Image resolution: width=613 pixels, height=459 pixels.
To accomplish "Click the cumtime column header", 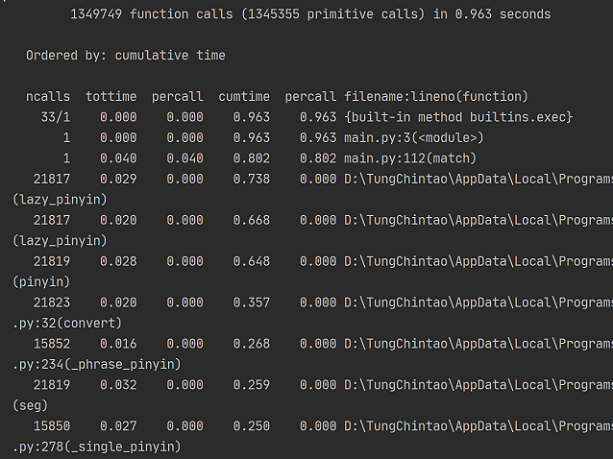I will point(244,97).
